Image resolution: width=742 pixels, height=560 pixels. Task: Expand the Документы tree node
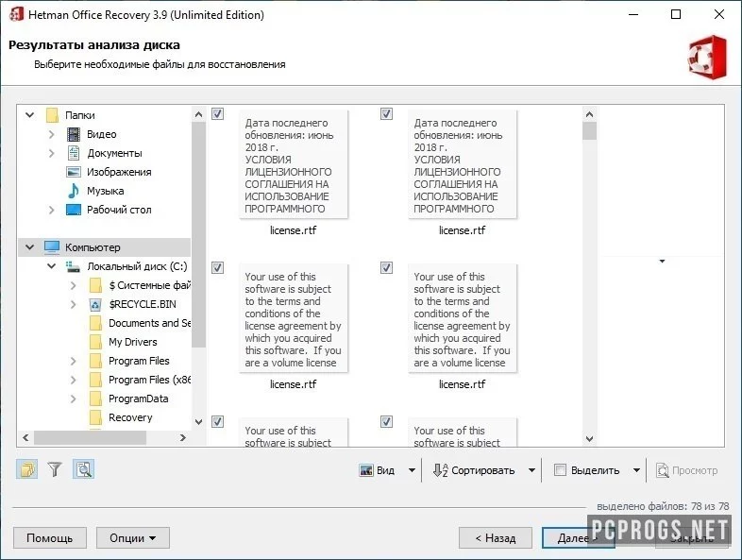tap(51, 153)
